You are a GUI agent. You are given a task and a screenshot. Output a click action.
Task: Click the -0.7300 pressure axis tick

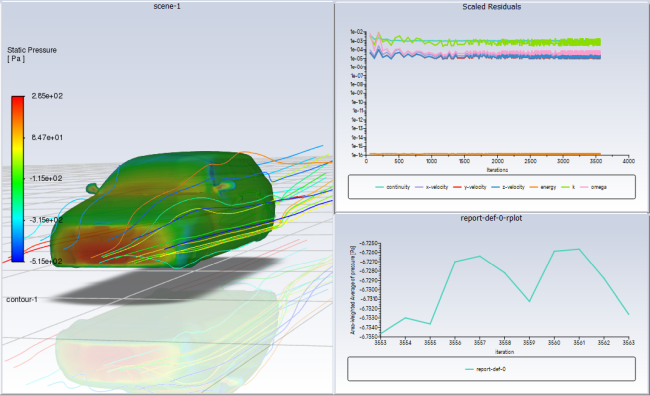point(369,289)
